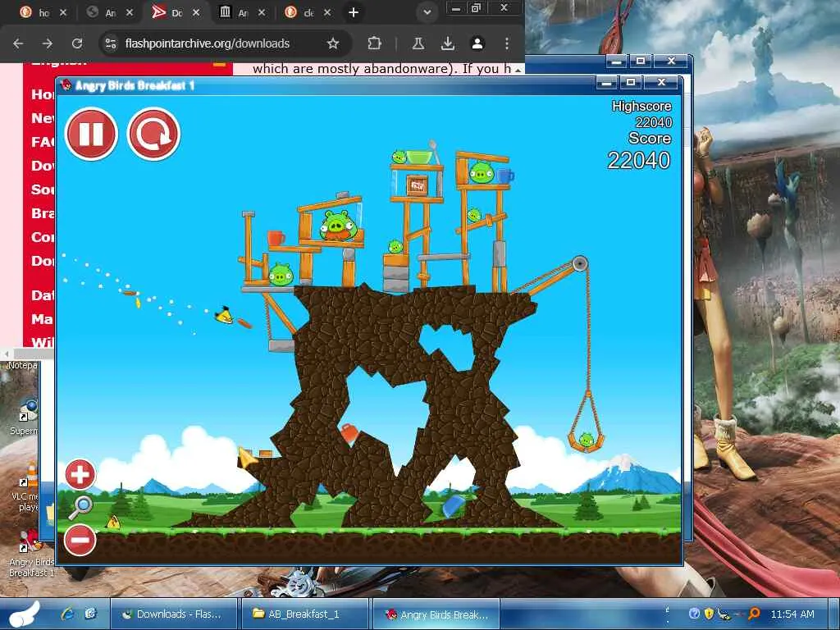Click the 11:54 AM taskbar clock
This screenshot has height=630, width=840.
(792, 614)
